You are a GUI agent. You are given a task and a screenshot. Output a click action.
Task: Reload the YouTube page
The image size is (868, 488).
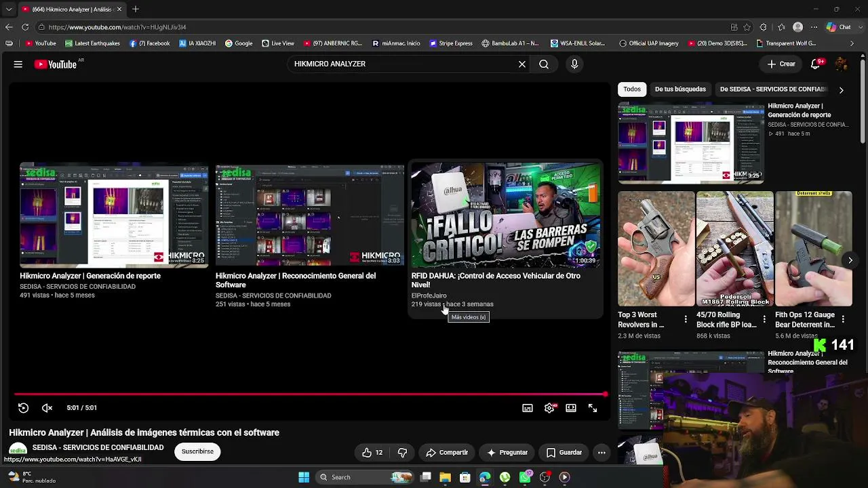[25, 27]
